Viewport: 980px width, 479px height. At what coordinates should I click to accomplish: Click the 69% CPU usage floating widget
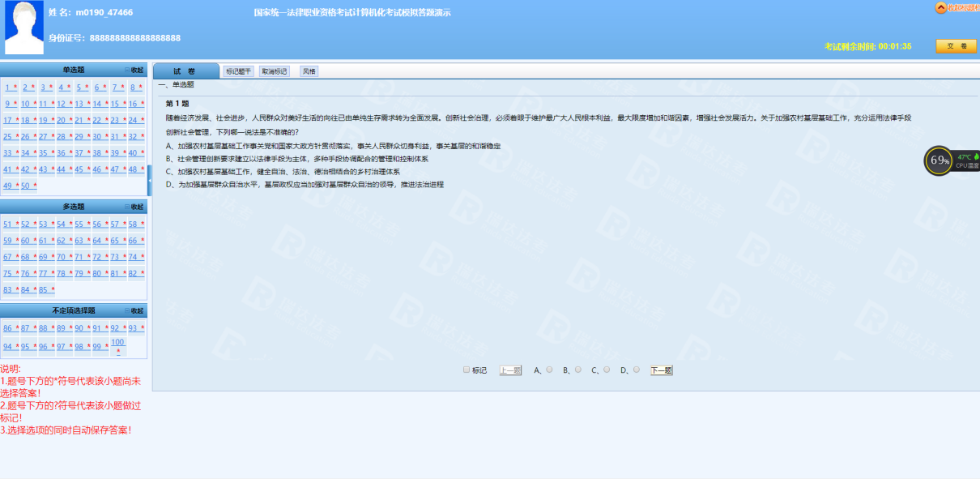pos(939,160)
